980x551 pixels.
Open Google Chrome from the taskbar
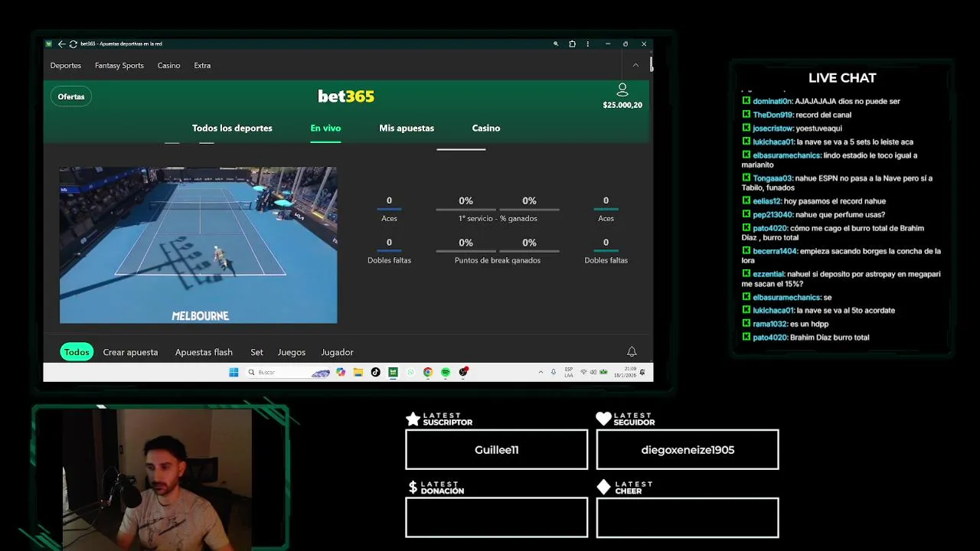click(427, 372)
